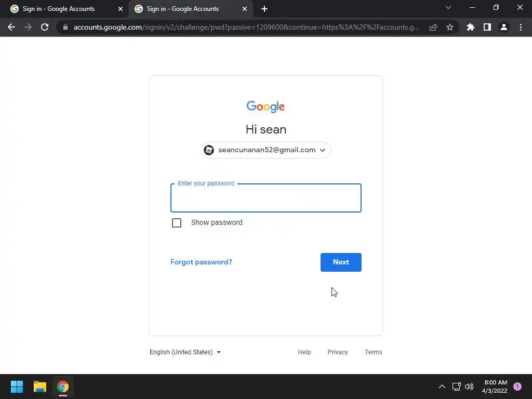The image size is (532, 399).
Task: Open the Privacy link
Action: coord(338,352)
